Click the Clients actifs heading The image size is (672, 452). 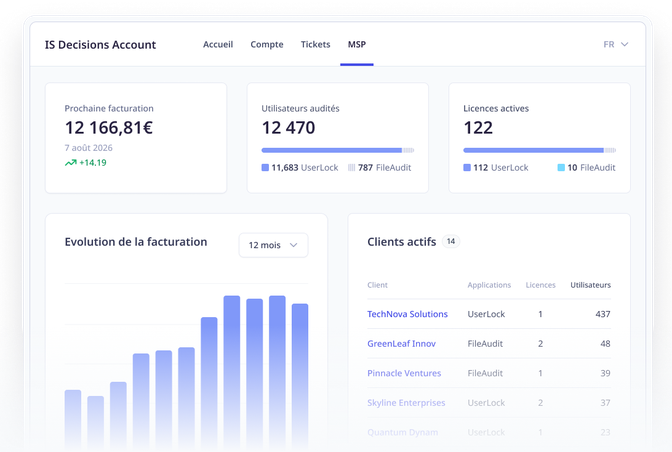coord(402,242)
